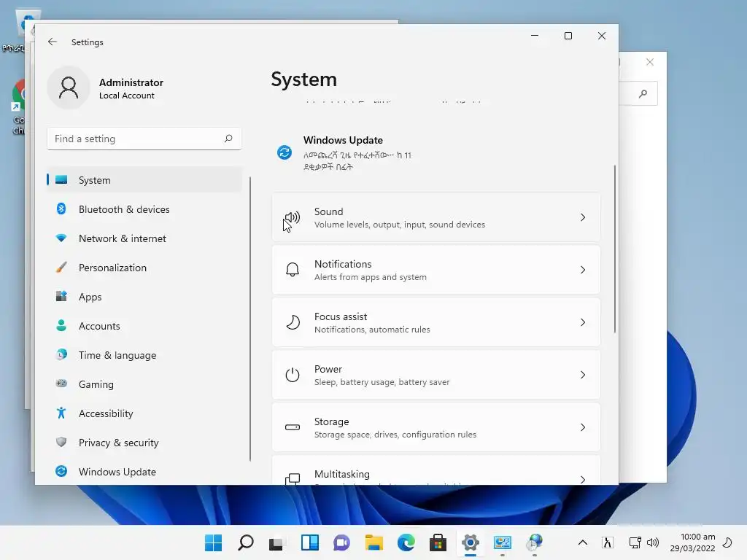Open Time & language settings

coord(144,355)
